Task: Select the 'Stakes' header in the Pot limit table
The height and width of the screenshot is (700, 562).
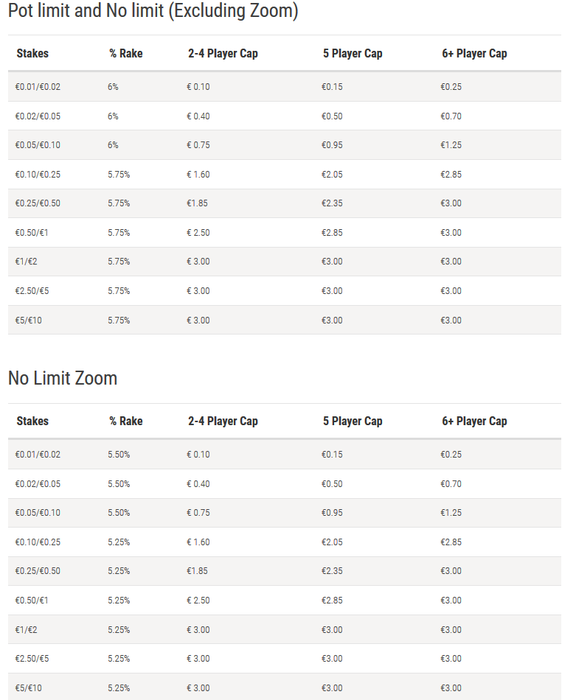Action: [x=33, y=54]
